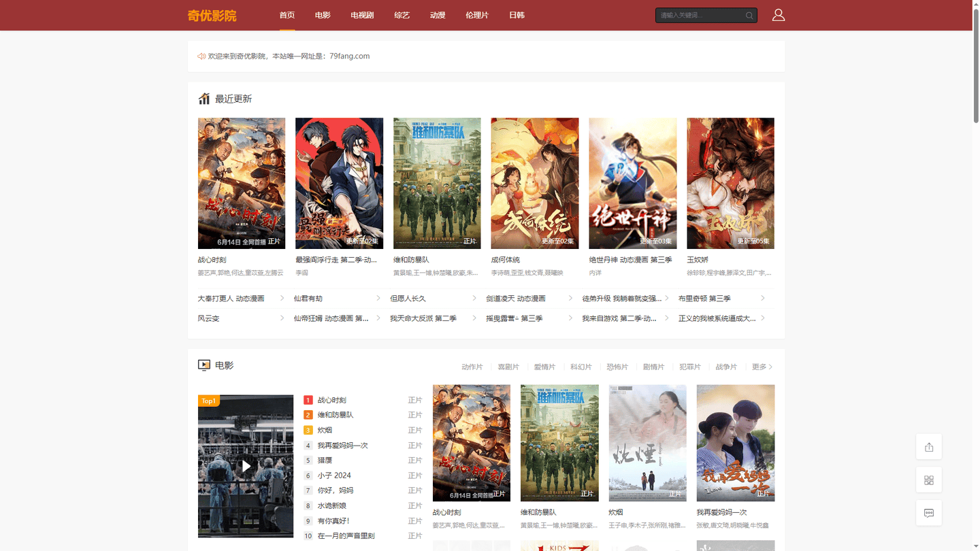Open 徒弟升级 我躺着就变强 row link
This screenshot has height=551, width=980.
coord(622,298)
